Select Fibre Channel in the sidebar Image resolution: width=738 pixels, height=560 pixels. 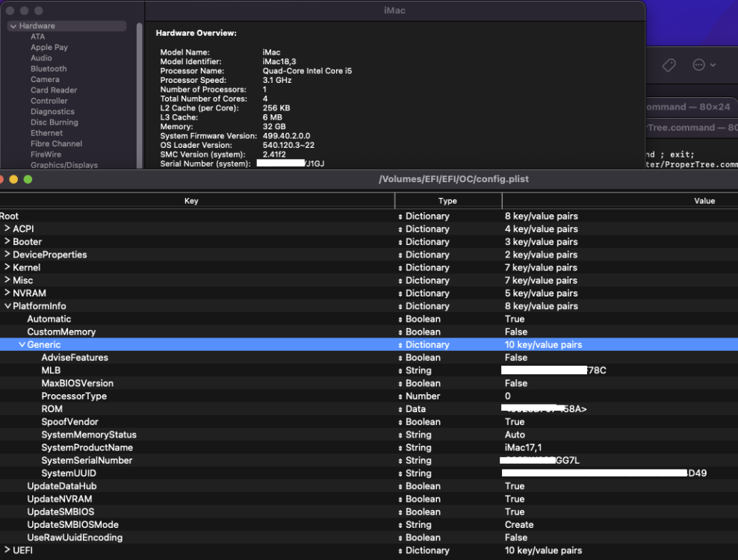click(56, 143)
